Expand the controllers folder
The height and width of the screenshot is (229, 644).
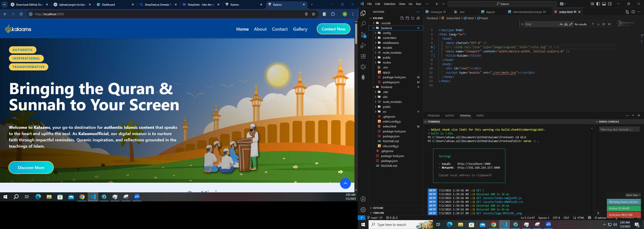[x=375, y=38]
